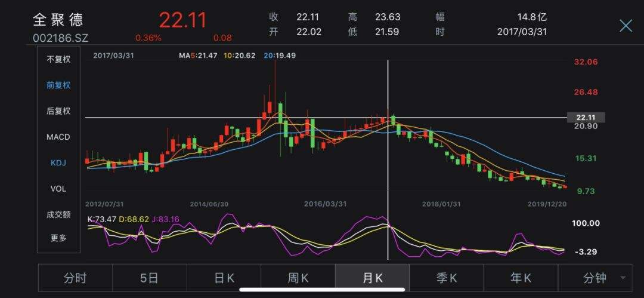Switch indicator to MACD
Image resolution: width=644 pixels, height=298 pixels.
tap(58, 137)
